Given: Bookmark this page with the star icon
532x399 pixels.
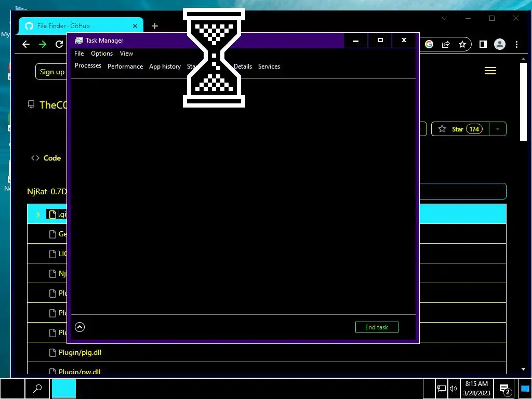Looking at the screenshot, I should [462, 44].
